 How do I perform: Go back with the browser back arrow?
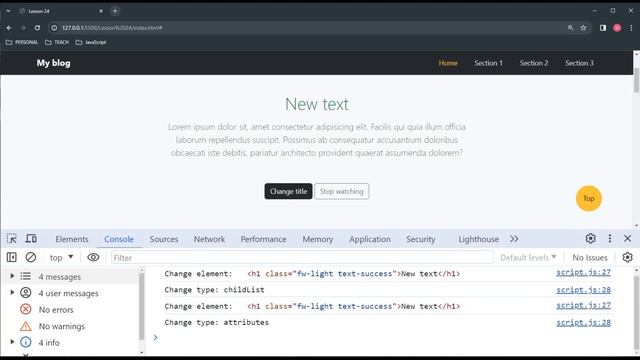(9, 28)
